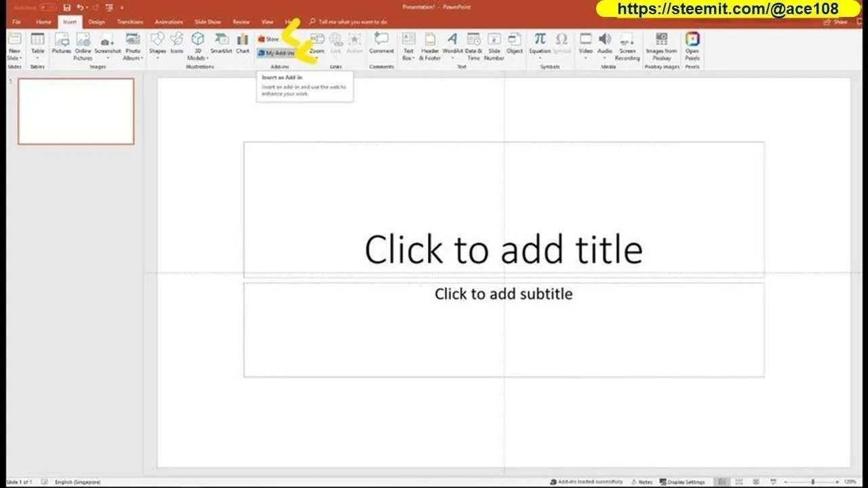Toggle the AutoSave switch
The height and width of the screenshot is (488, 868).
pyautogui.click(x=47, y=7)
